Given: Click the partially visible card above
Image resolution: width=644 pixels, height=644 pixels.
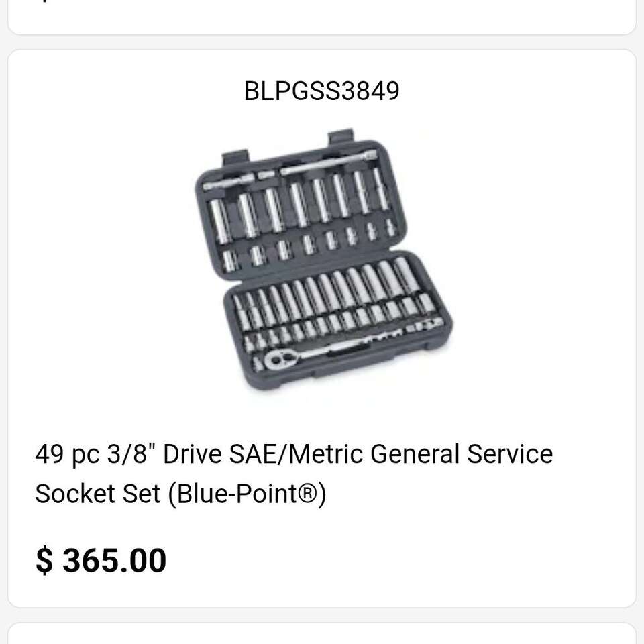Looking at the screenshot, I should [x=322, y=13].
